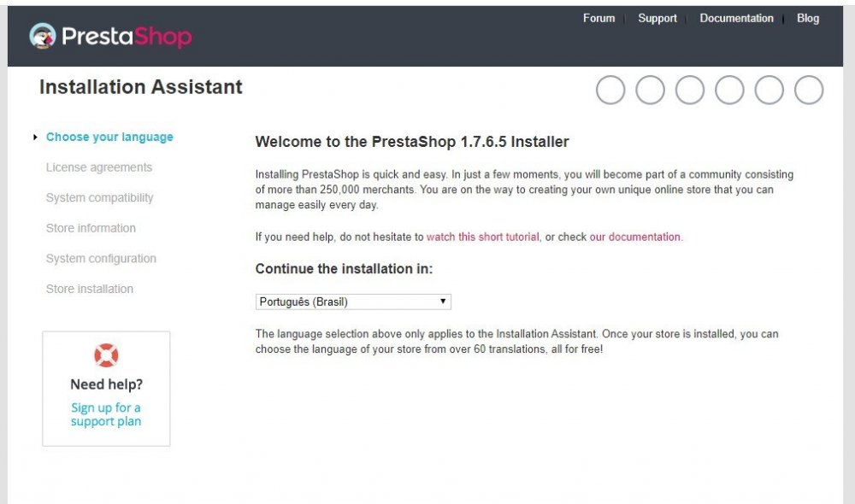Image resolution: width=855 pixels, height=504 pixels.
Task: Click the lifebuoy help icon
Action: (106, 355)
